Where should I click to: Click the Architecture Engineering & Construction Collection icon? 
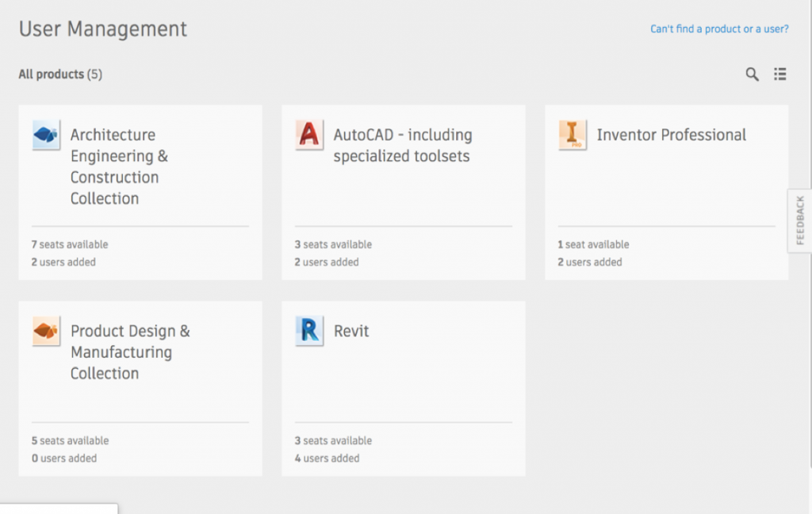pyautogui.click(x=46, y=135)
